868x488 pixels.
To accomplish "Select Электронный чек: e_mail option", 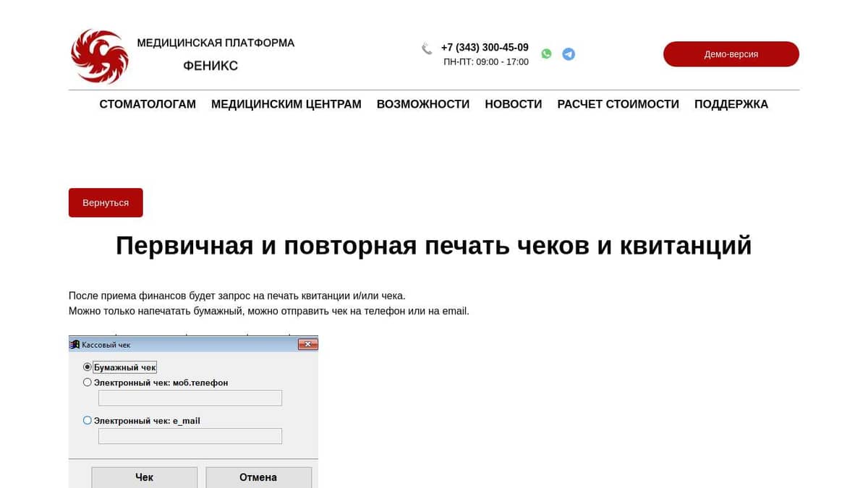I will click(87, 420).
